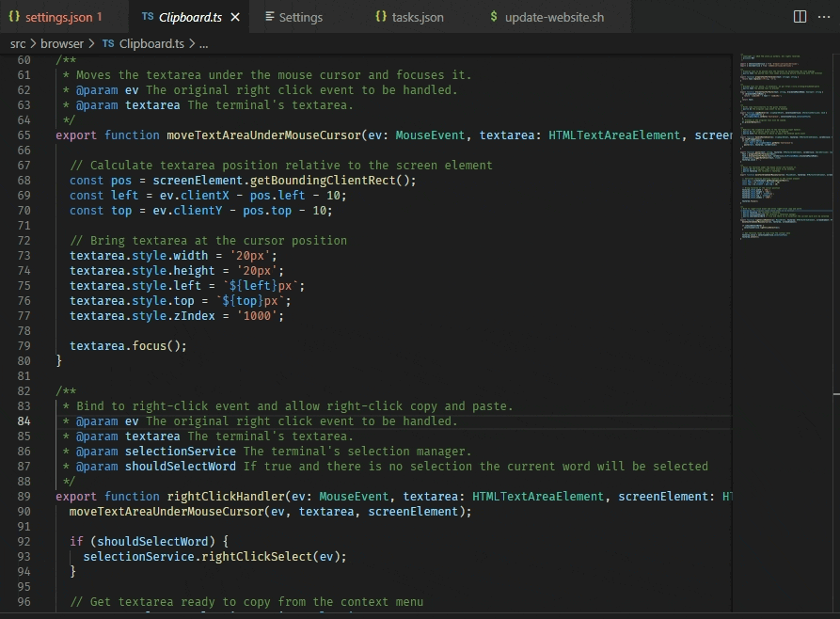Click the TS icon on Clipboard.ts tab
Image resolution: width=840 pixels, height=619 pixels.
click(148, 17)
